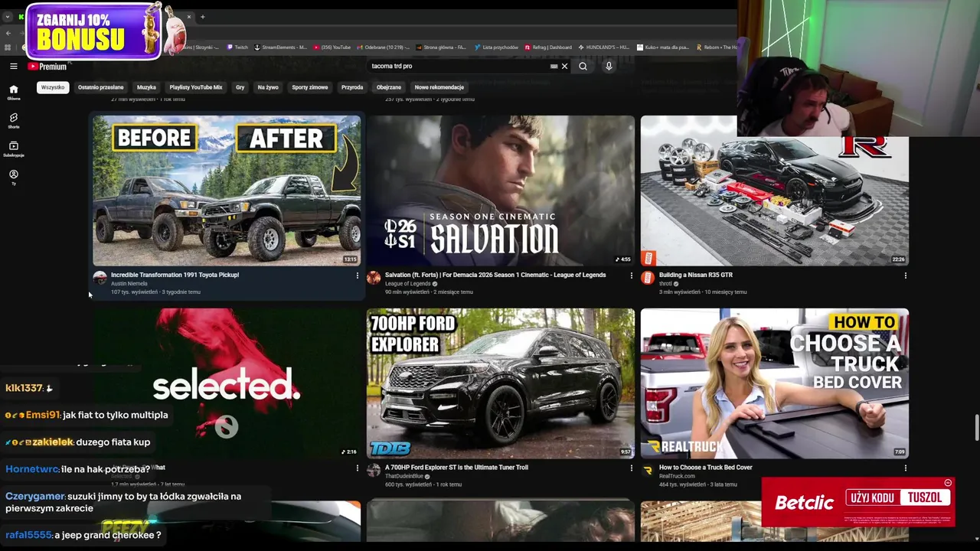Open the YouTube hamburger guide menu

coord(13,67)
